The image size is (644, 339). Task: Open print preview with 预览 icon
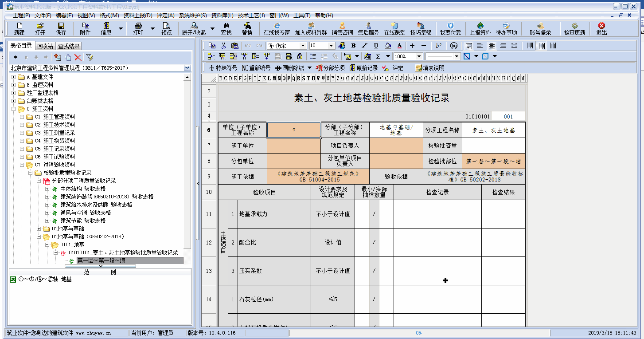point(166,29)
